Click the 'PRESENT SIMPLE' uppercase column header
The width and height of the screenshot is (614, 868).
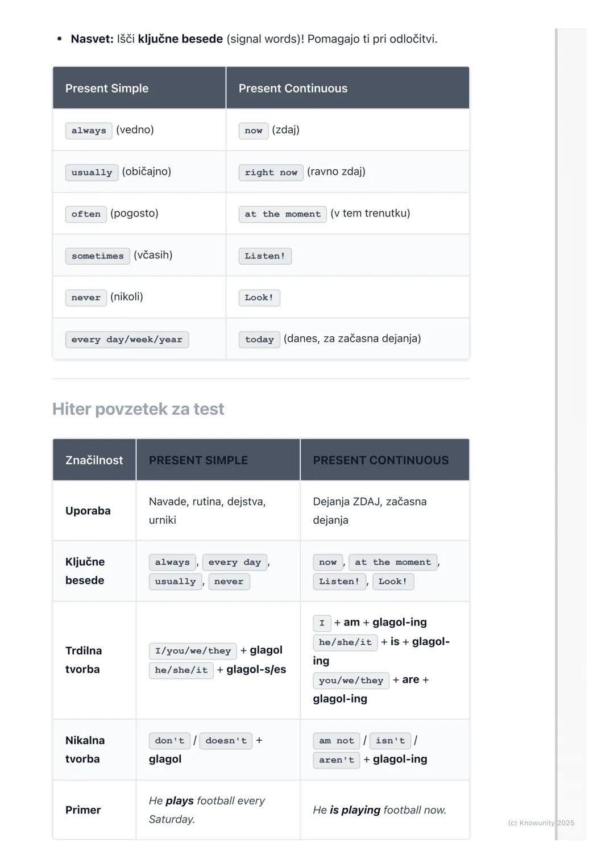[x=198, y=460]
